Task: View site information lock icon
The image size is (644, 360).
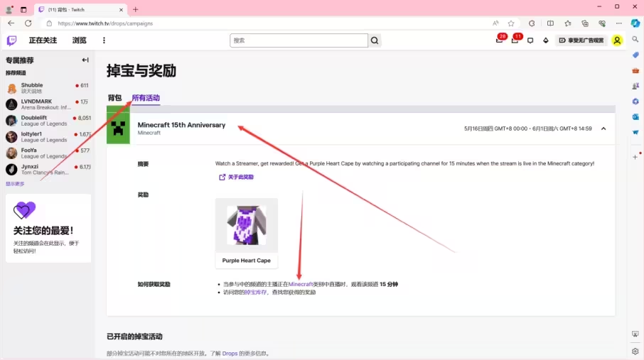Action: 49,23
